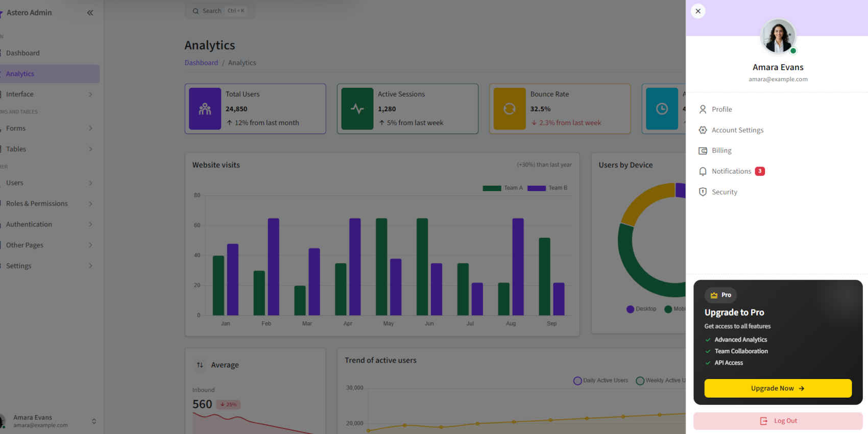Click the Log Out button
The width and height of the screenshot is (868, 434).
point(778,421)
